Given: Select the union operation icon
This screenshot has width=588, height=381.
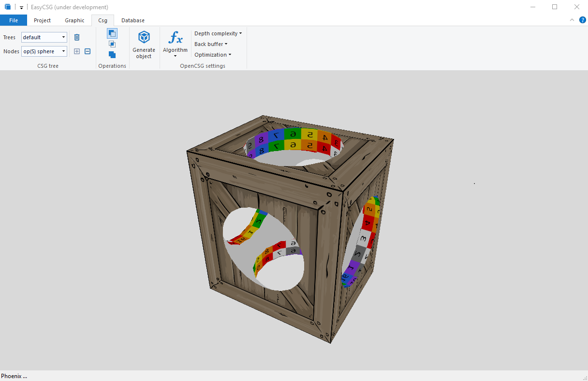Looking at the screenshot, I should (x=112, y=55).
